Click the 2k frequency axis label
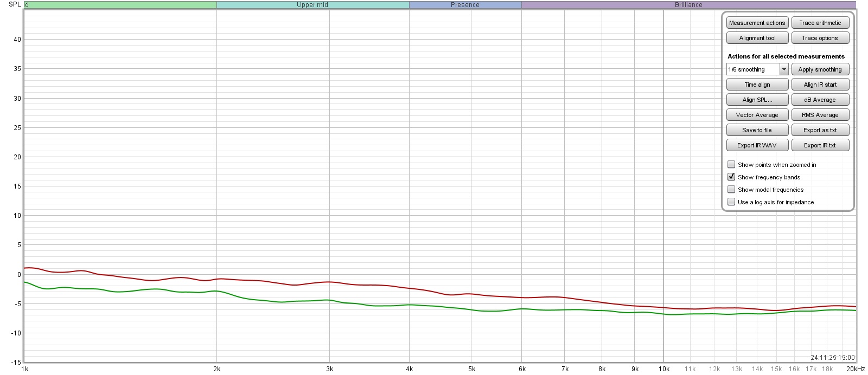Screen dimensions: 868x375 217,369
